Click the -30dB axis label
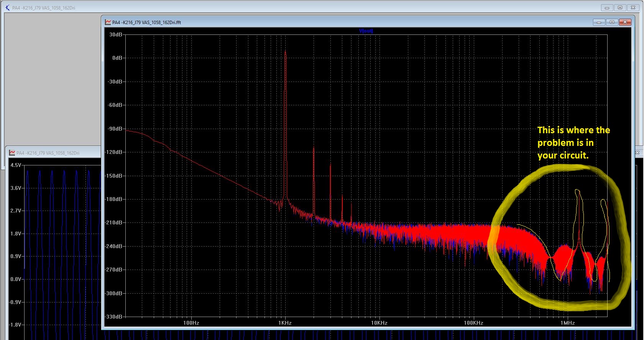Viewport: 644px width, 340px height. pyautogui.click(x=115, y=82)
